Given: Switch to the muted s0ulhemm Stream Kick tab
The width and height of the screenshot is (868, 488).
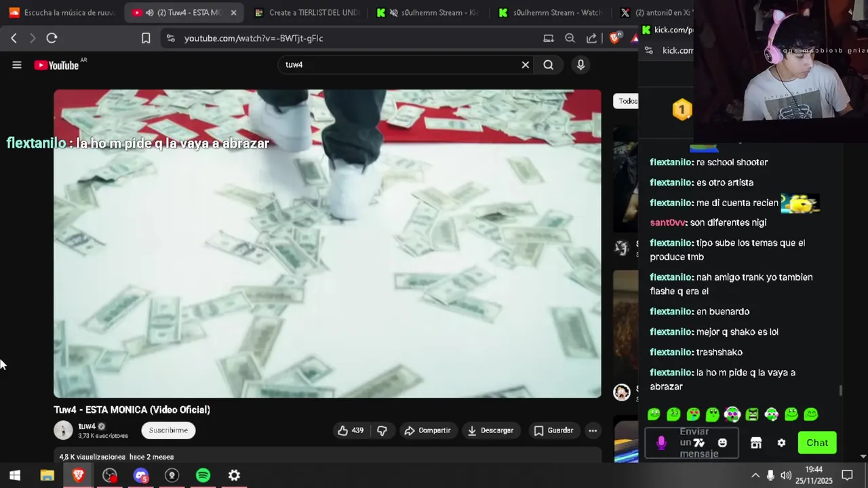Looking at the screenshot, I should coord(428,12).
